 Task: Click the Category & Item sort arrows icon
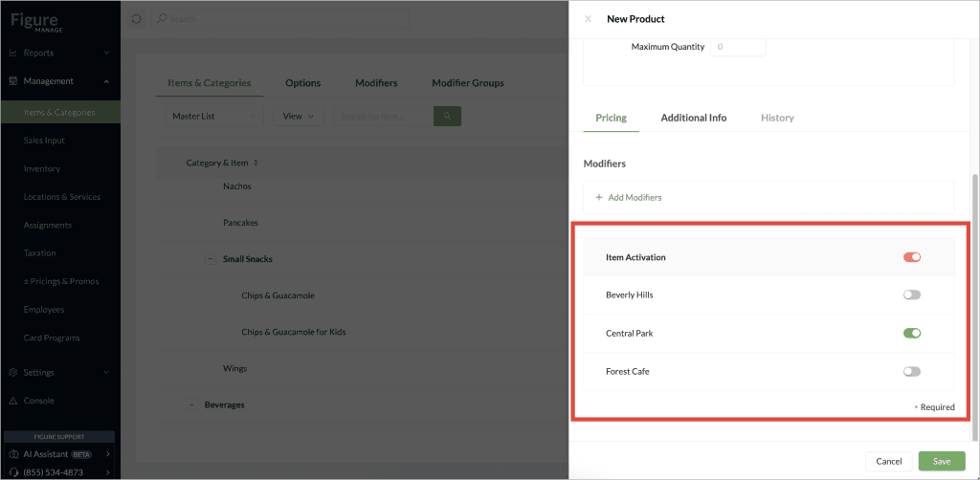point(256,163)
